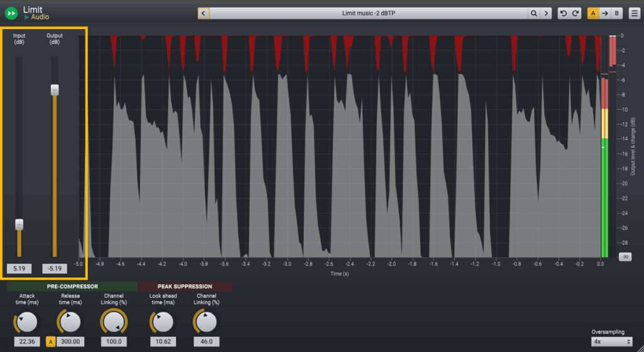The width and height of the screenshot is (644, 352).
Task: Go to the next preset arrow
Action: 545,13
